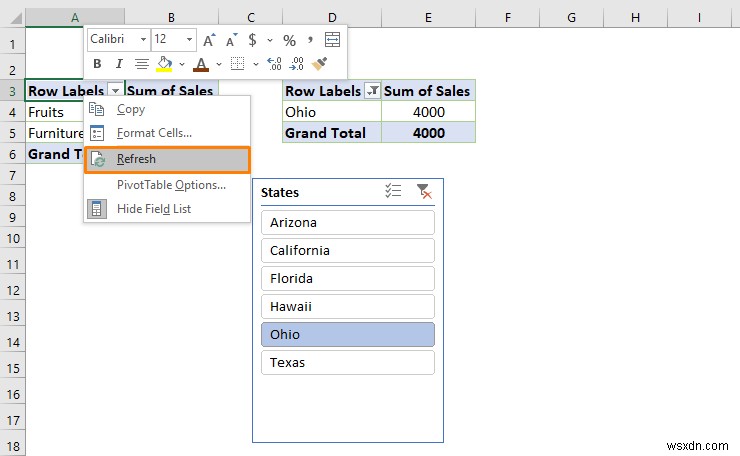Click the Increase Decimal icon

pyautogui.click(x=275, y=64)
